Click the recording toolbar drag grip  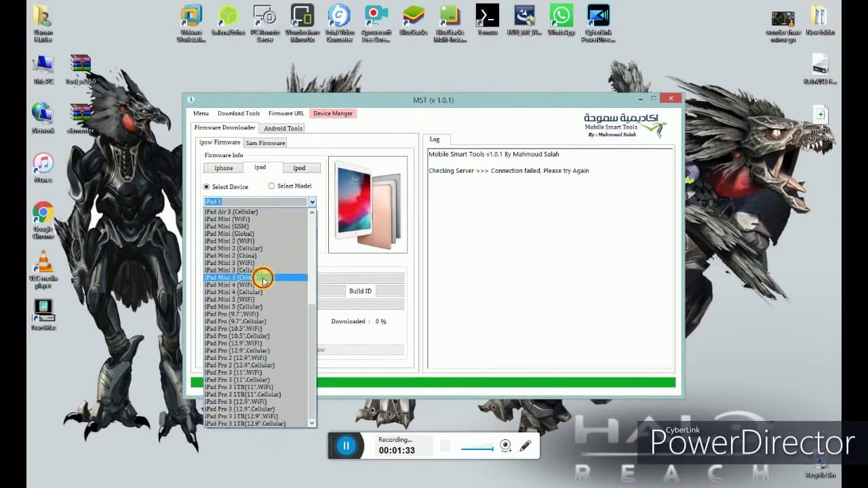pos(446,446)
